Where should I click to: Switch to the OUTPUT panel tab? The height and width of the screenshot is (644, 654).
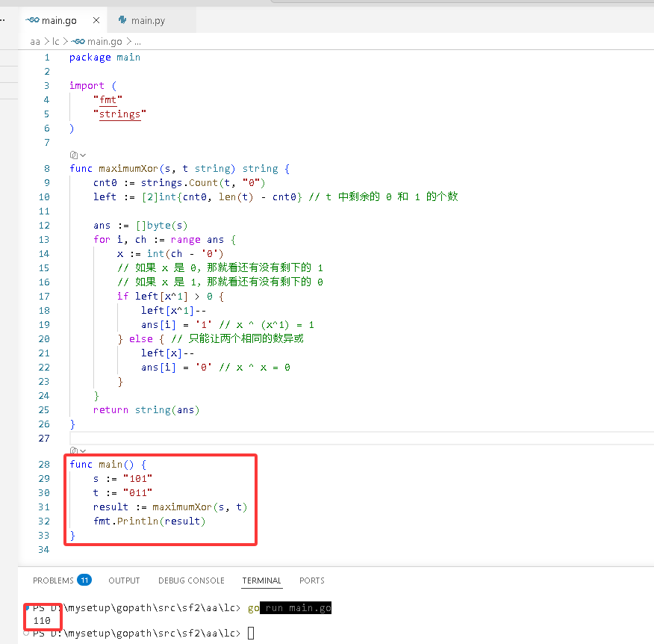click(124, 580)
